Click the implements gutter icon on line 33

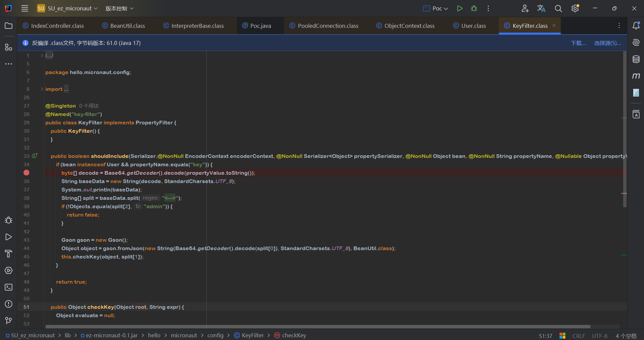point(35,156)
